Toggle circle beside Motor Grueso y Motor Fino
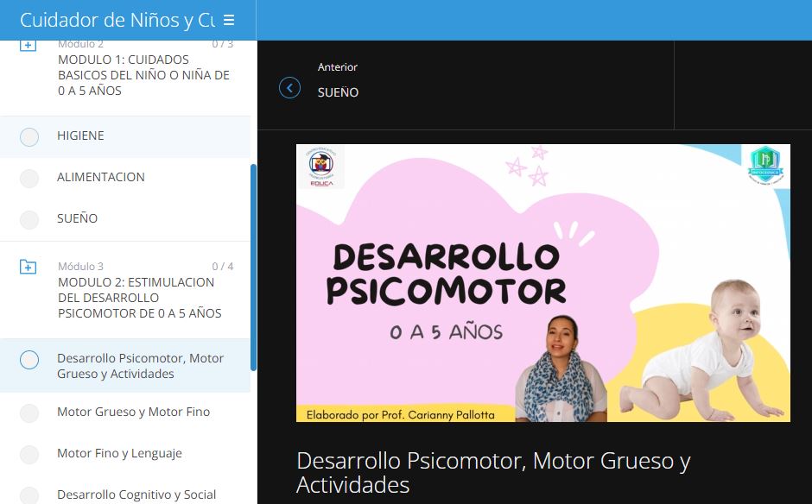 29,413
